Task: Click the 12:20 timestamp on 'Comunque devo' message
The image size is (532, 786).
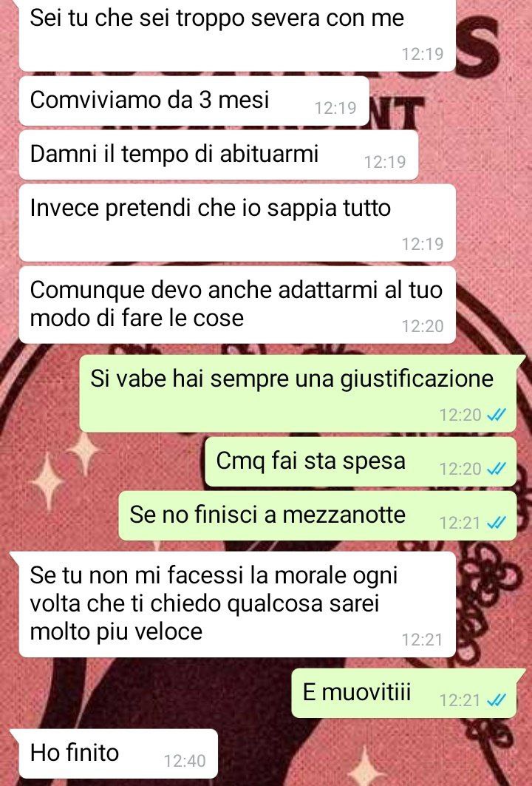Action: pyautogui.click(x=423, y=326)
